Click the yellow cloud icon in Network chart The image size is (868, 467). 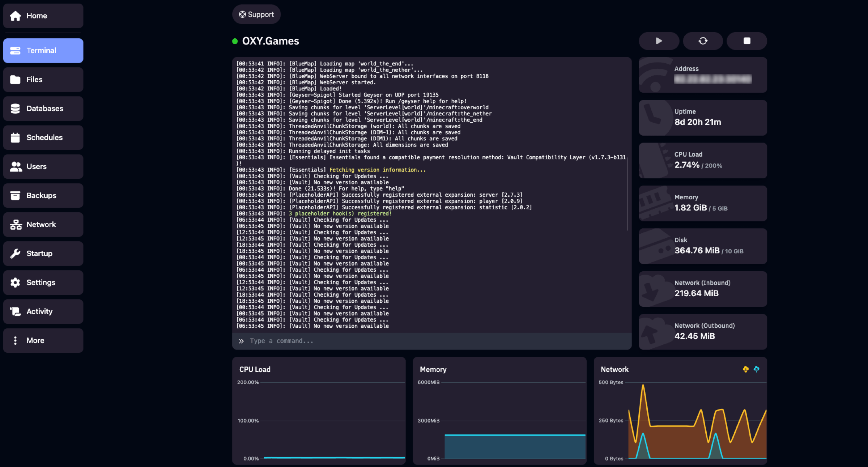click(746, 369)
